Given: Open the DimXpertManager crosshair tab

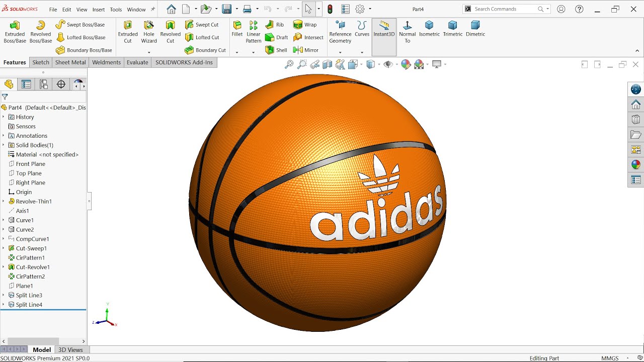Looking at the screenshot, I should coord(61,84).
